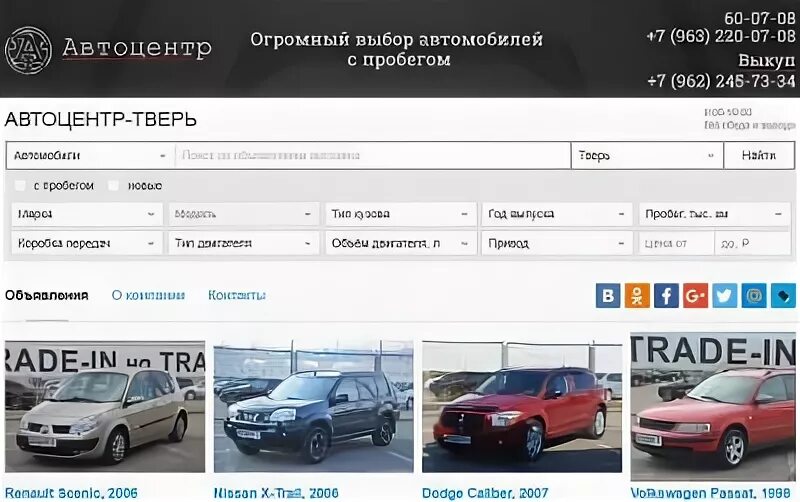
Task: Select the Объявления tab
Action: [46, 295]
